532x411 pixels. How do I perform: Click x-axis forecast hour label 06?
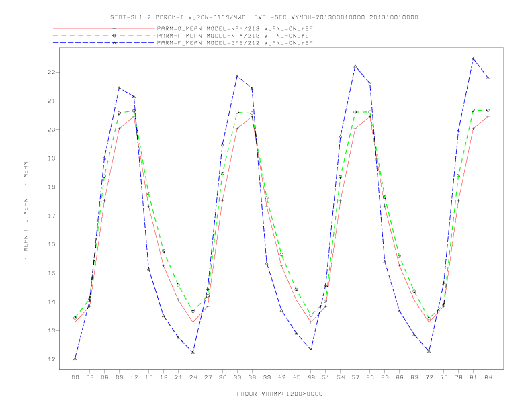(105, 377)
